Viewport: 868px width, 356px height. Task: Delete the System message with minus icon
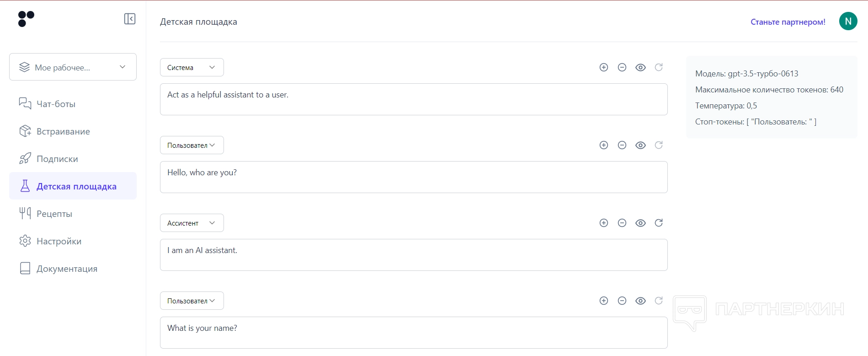(622, 67)
